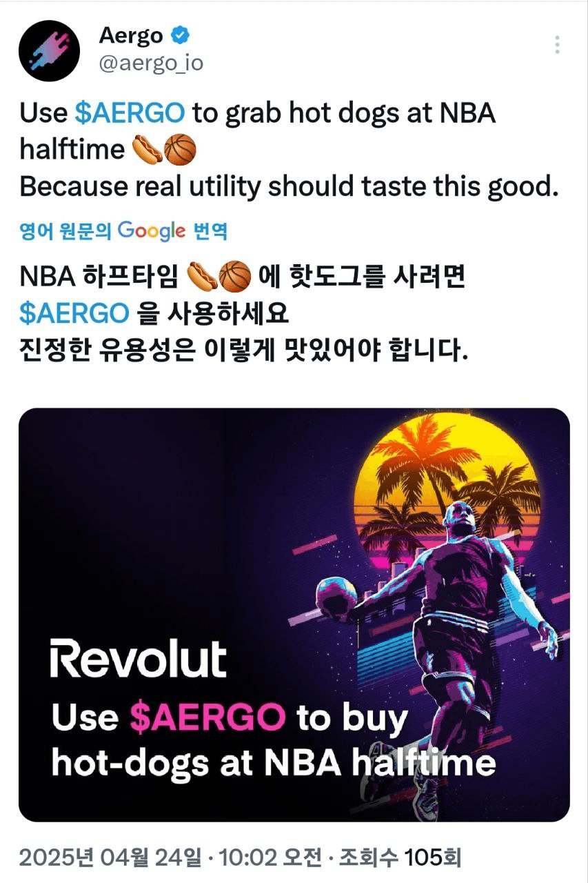Click the hot dog emoji in the Korean translation
Image resolution: width=588 pixels, height=883 pixels.
(x=202, y=277)
